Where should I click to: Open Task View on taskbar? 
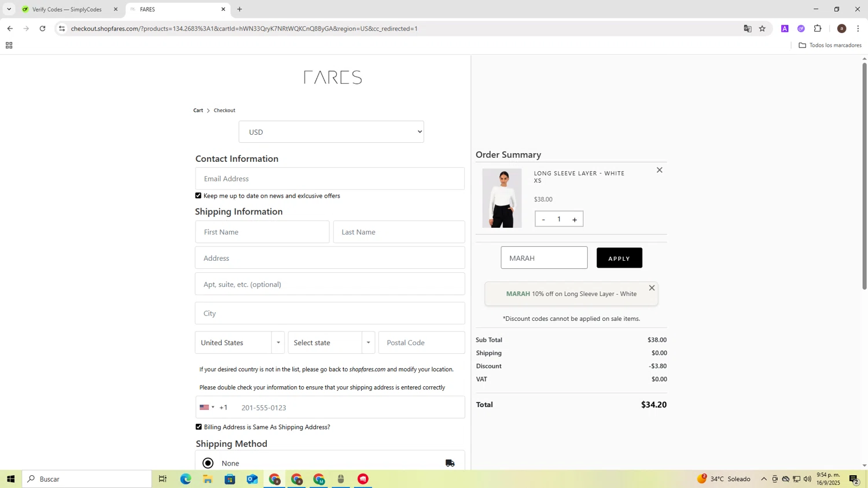(x=163, y=479)
